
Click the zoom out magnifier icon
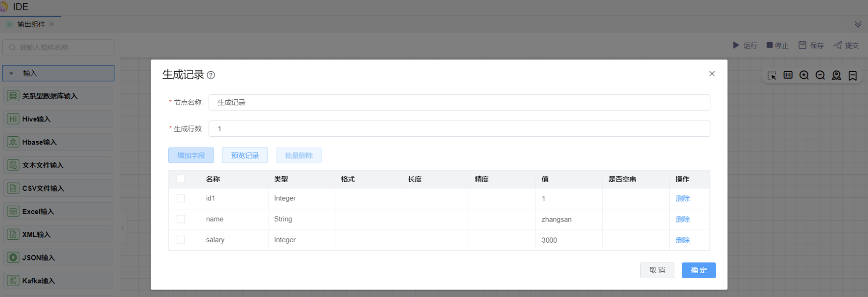(820, 75)
